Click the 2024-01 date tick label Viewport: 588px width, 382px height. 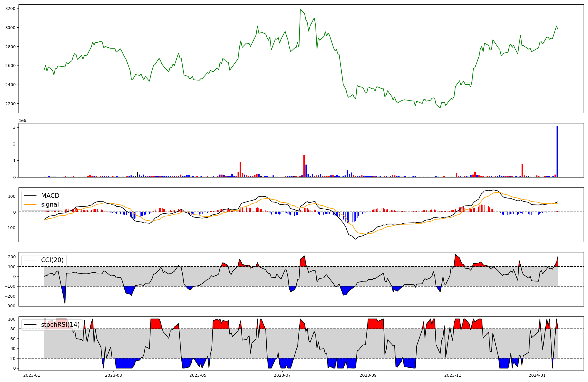[537, 375]
